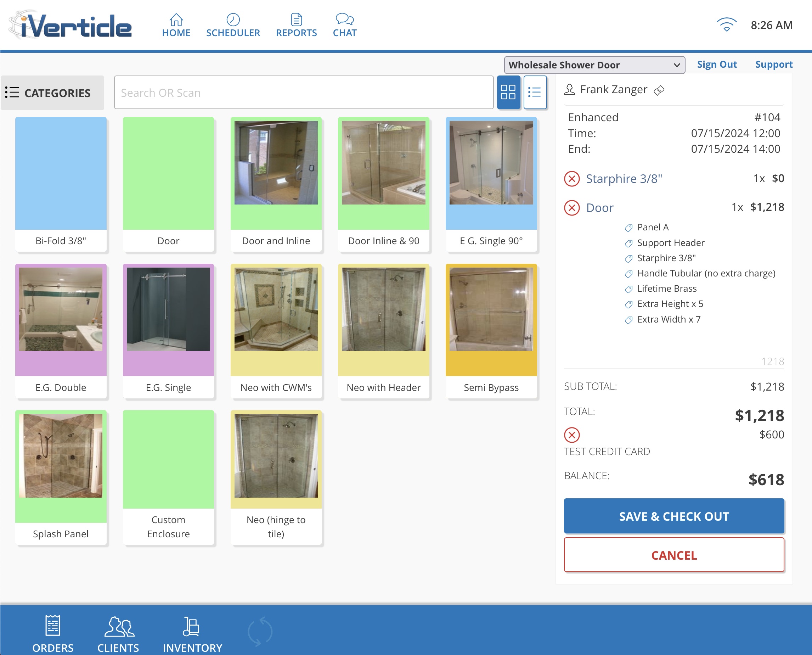812x655 pixels.
Task: Click the HOME menu label
Action: click(x=176, y=33)
